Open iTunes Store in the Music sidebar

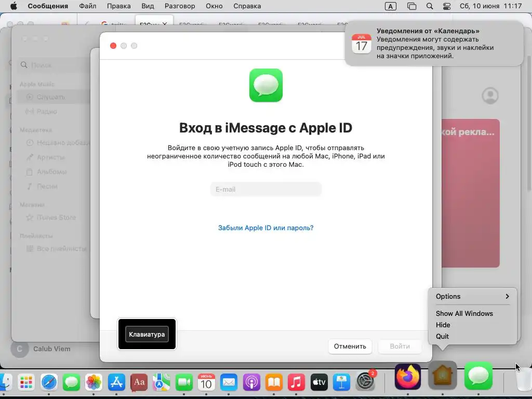coord(56,217)
